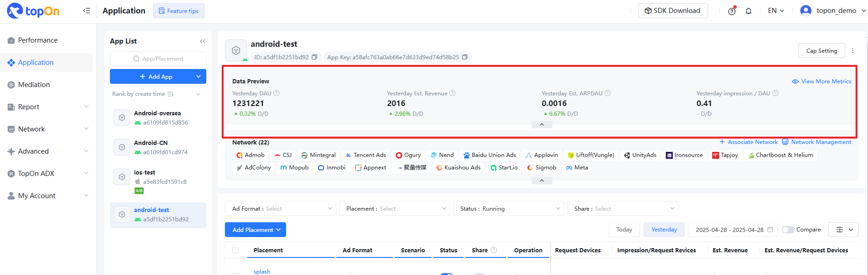
Task: Open the three-dot more options menu
Action: [852, 50]
